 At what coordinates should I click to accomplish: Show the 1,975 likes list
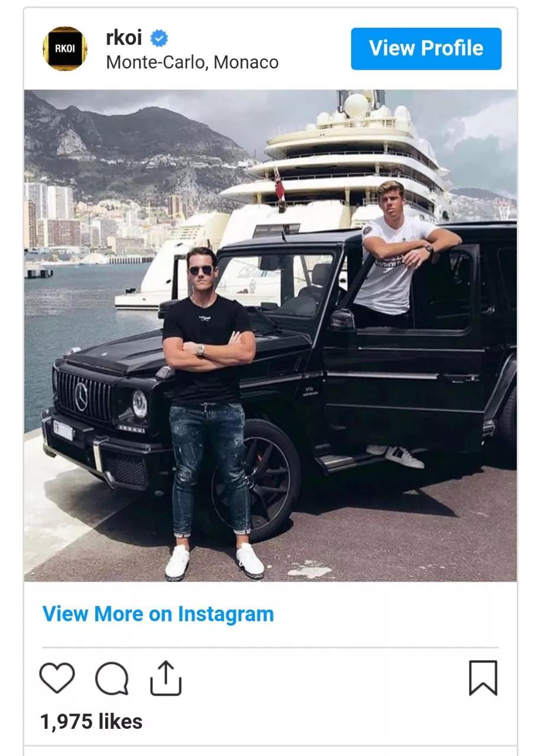91,722
